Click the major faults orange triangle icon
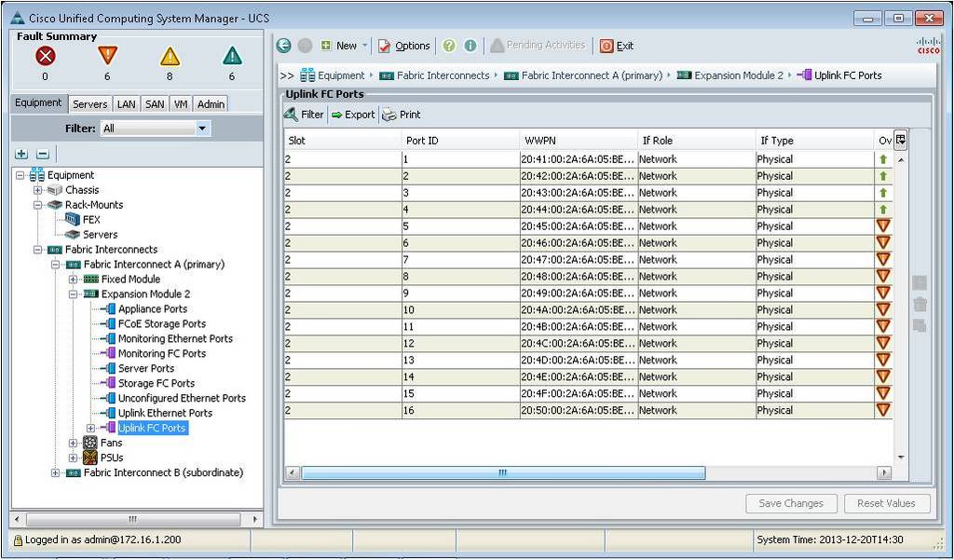This screenshot has width=954, height=560. click(x=107, y=55)
